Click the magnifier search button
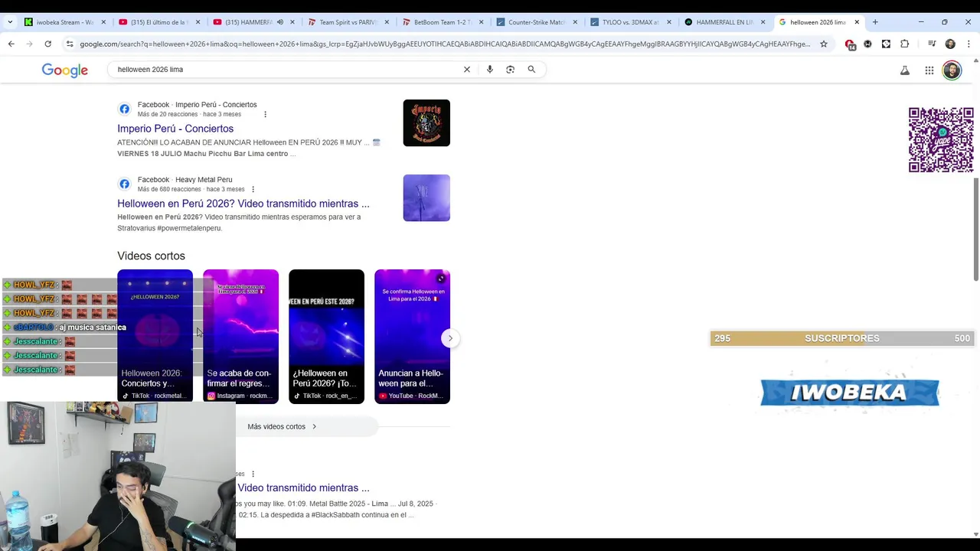The width and height of the screenshot is (980, 551). pos(531,70)
